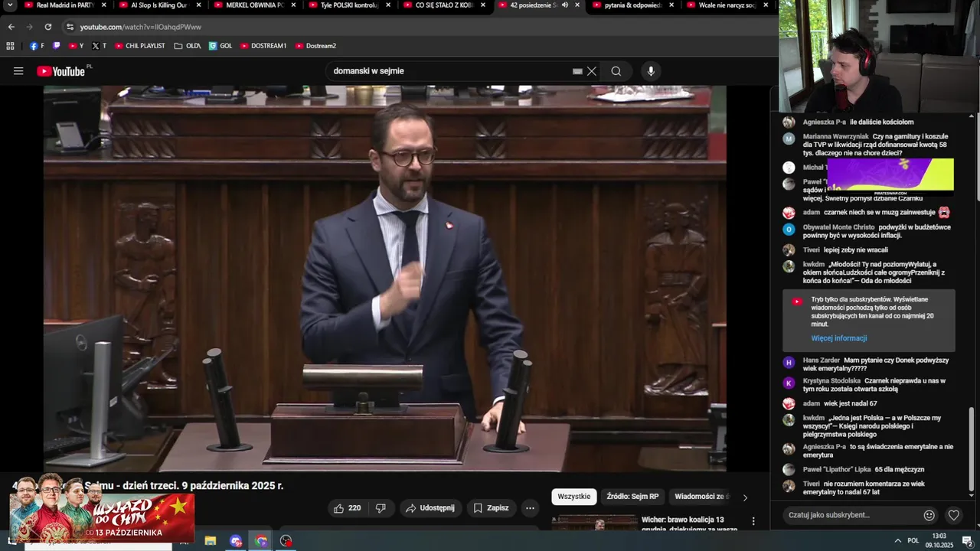Click the Zapisz save button

pos(491,508)
